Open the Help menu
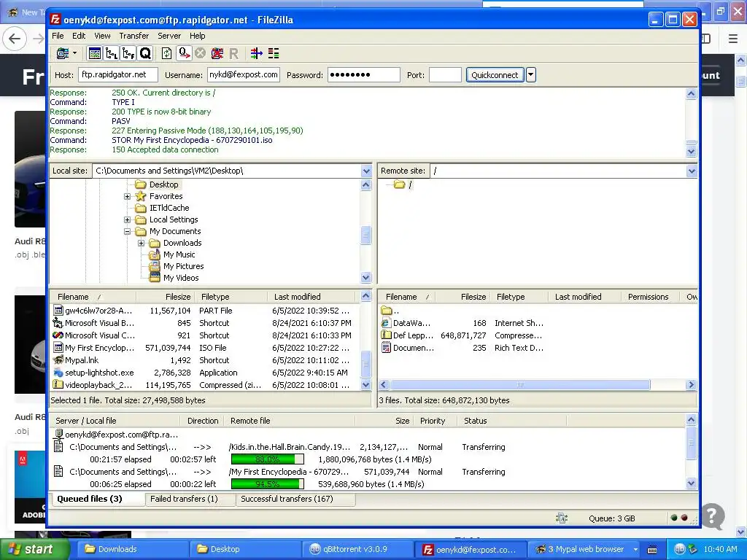The width and height of the screenshot is (747, 560). tap(197, 36)
